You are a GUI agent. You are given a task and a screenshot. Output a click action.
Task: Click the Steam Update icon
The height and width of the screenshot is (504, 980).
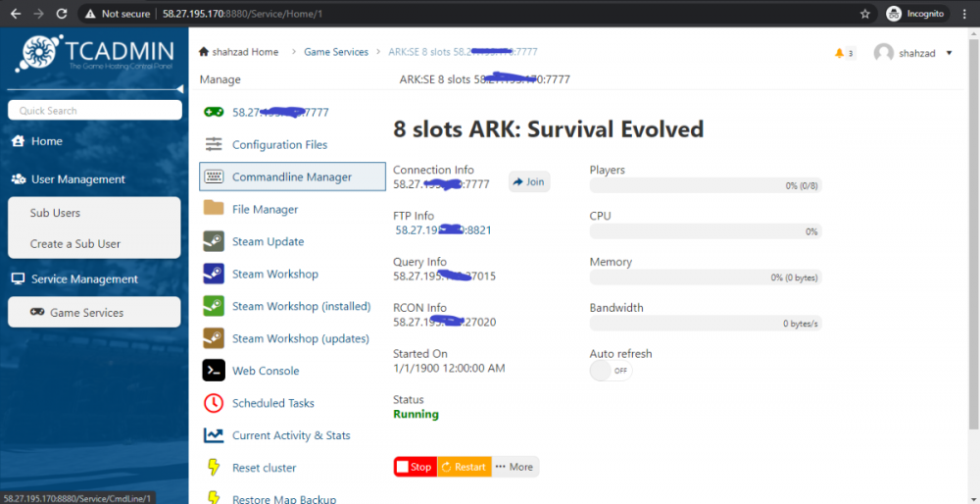point(214,241)
